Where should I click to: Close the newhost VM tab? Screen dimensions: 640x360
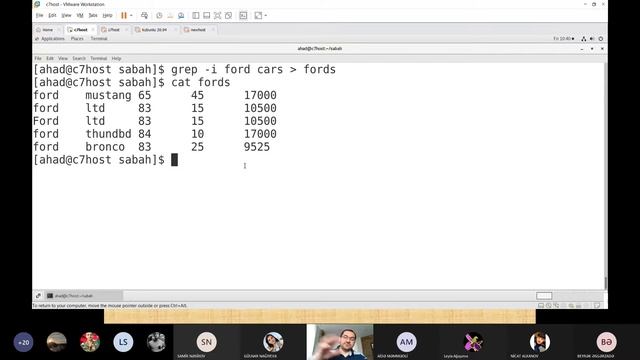(x=213, y=30)
